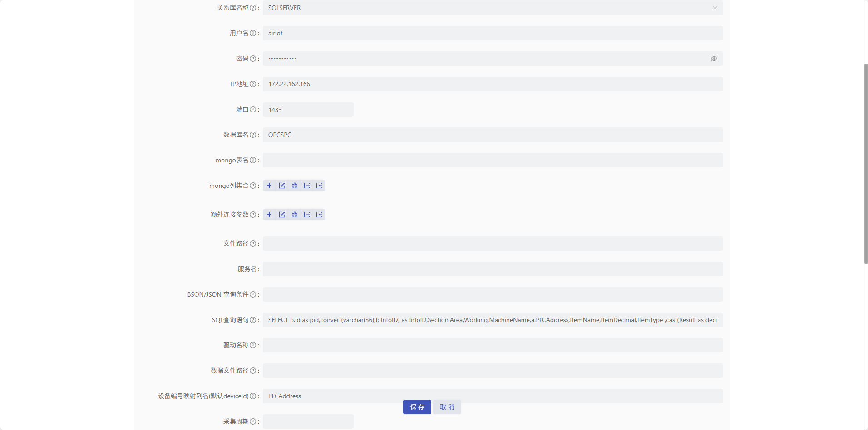Toggle password visibility in the 密码 field
Screen dimensions: 868x430
tap(714, 59)
